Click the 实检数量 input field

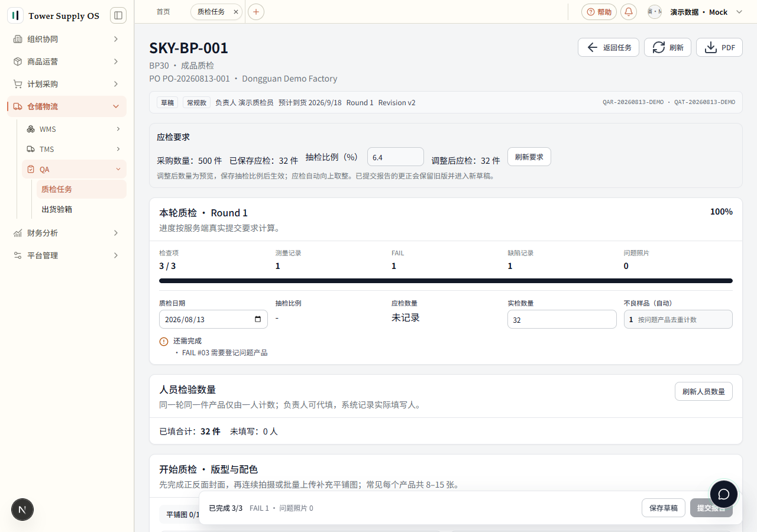(x=562, y=319)
